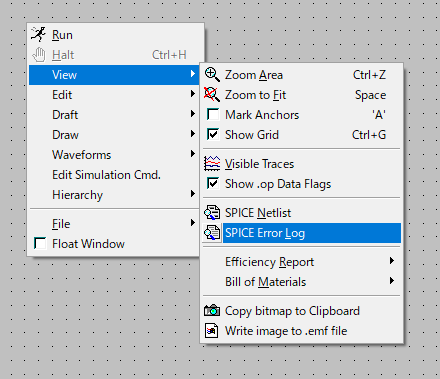Choose Copy bitmap to Clipboard
Screen dimensions: 440x379
point(302,311)
